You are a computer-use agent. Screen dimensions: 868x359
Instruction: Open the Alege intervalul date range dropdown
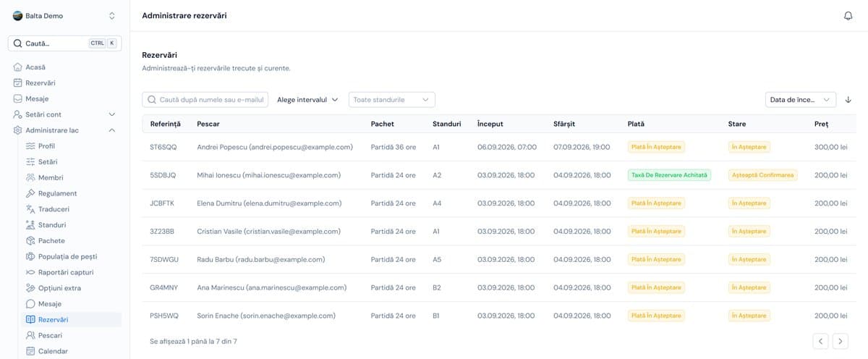click(307, 100)
